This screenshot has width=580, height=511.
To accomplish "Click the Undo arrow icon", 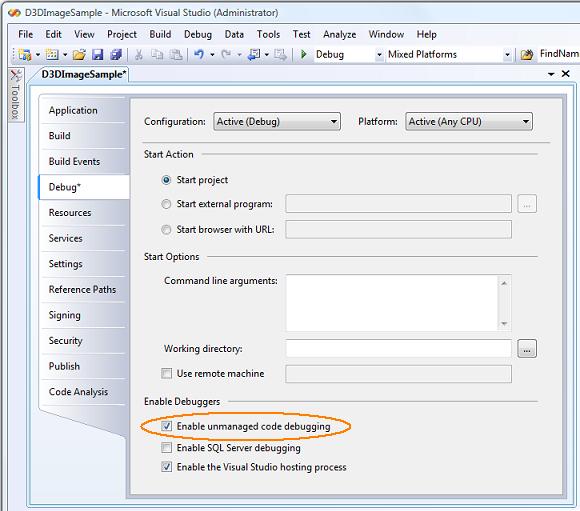I will click(199, 55).
